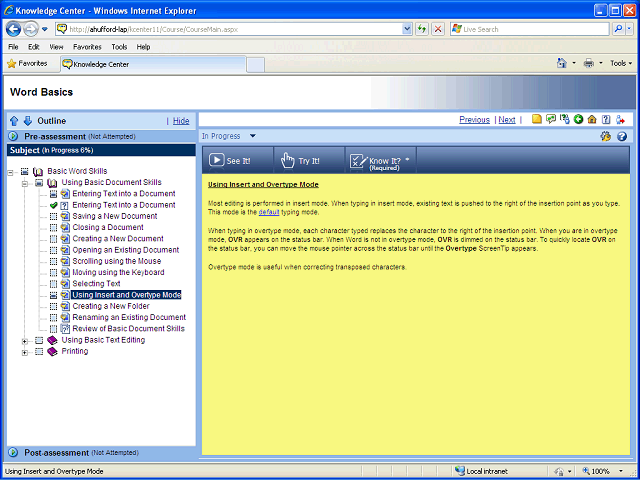
Task: Open the zoom level dropdown in status bar
Action: [620, 471]
